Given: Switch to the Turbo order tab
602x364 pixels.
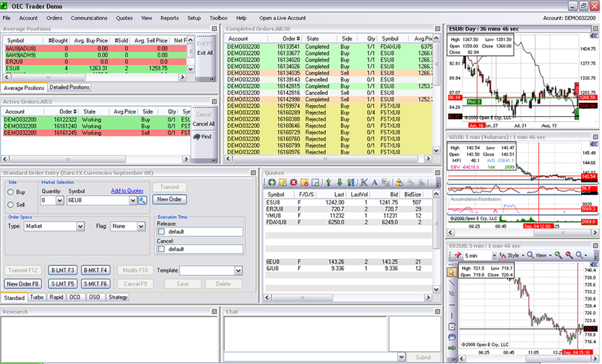Looking at the screenshot, I should click(x=37, y=297).
